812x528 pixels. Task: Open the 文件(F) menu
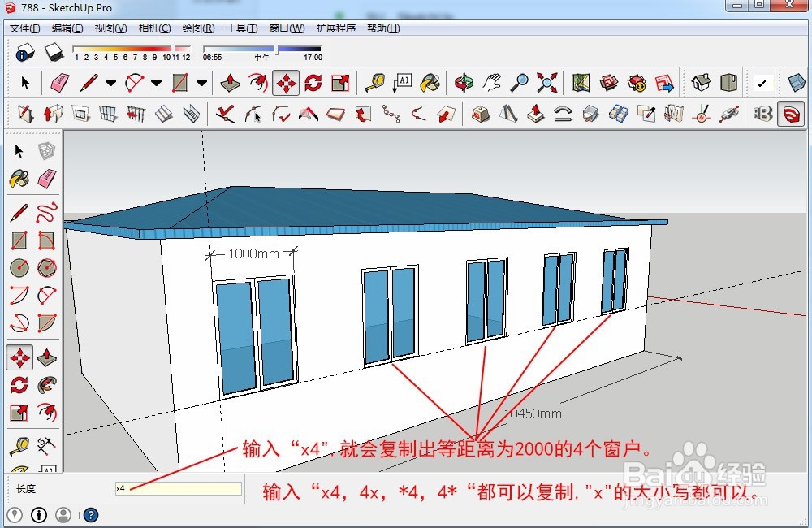(25, 28)
